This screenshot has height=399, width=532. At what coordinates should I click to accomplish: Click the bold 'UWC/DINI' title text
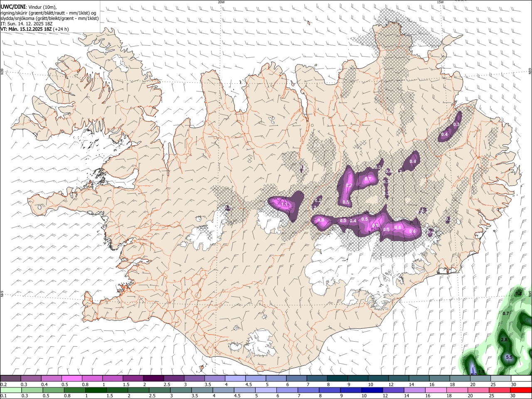pos(13,7)
